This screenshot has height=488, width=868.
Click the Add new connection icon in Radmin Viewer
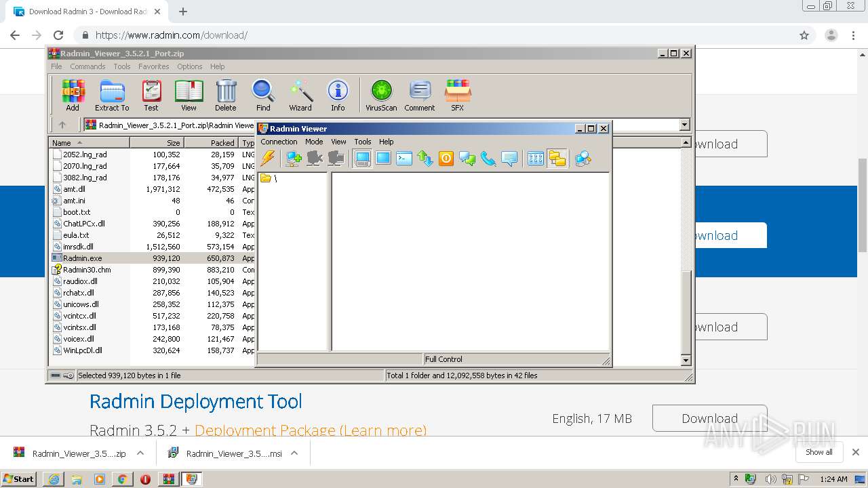[x=293, y=159]
